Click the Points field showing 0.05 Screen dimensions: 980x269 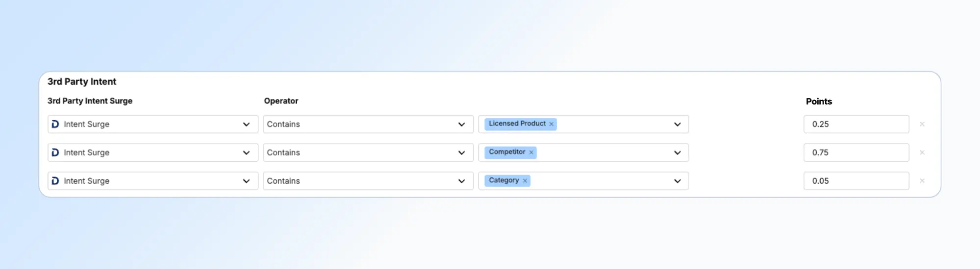[x=856, y=181]
